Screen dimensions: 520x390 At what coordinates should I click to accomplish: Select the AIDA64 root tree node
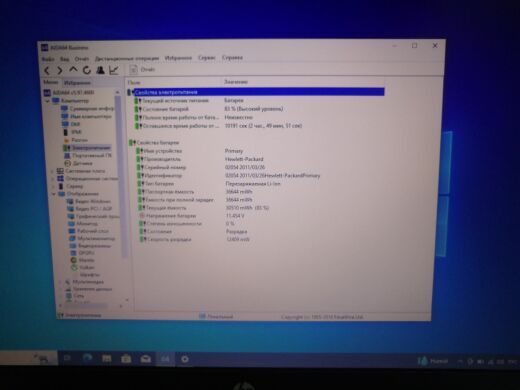69,92
